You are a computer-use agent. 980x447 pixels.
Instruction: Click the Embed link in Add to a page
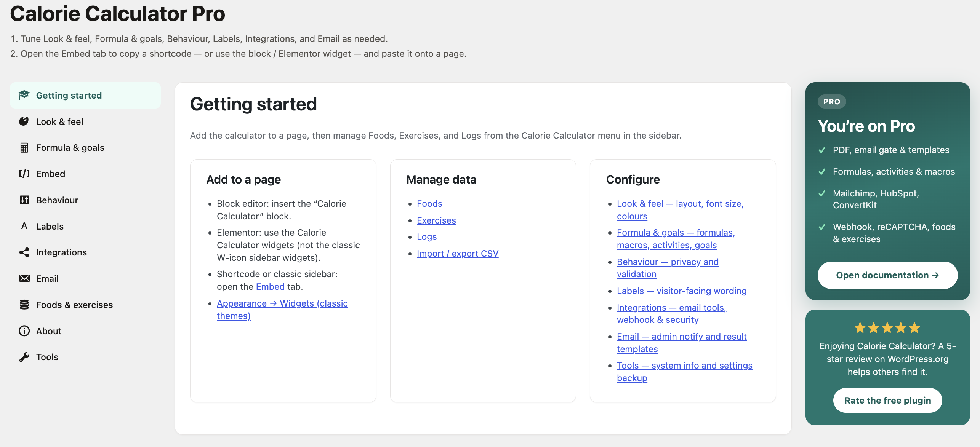coord(270,287)
